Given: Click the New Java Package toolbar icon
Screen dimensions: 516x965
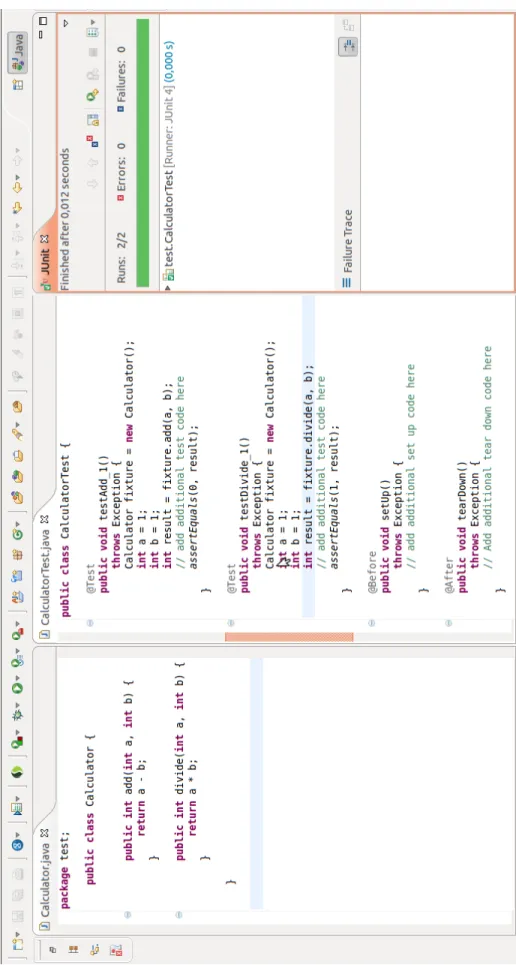Looking at the screenshot, I should tap(18, 555).
